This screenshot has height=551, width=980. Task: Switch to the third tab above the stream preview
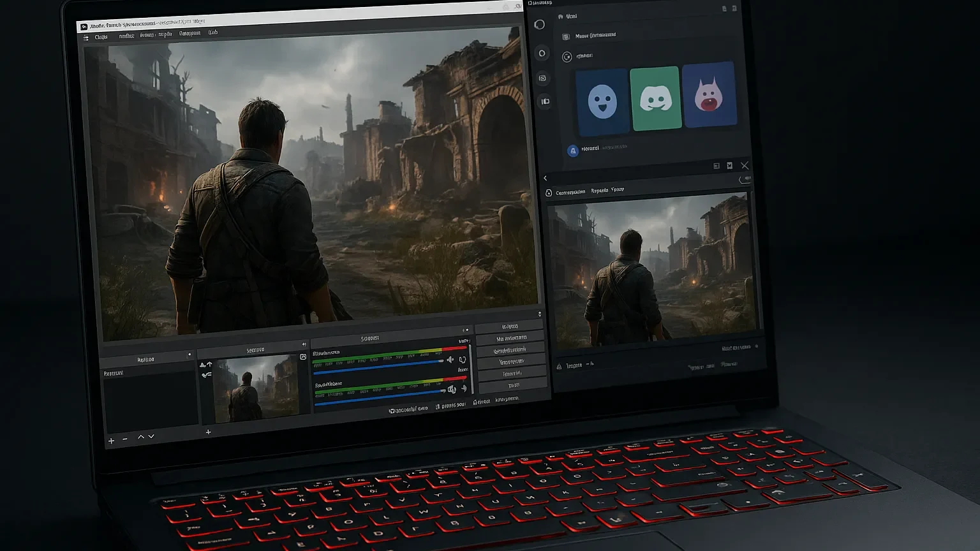tap(618, 189)
